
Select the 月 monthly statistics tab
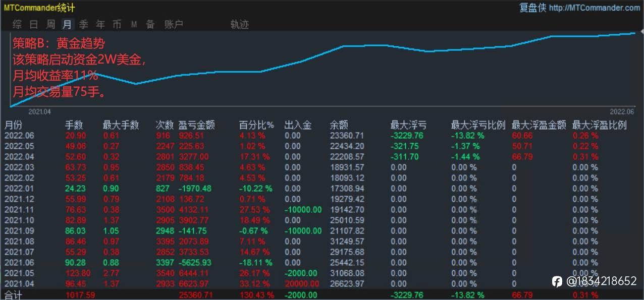point(68,24)
